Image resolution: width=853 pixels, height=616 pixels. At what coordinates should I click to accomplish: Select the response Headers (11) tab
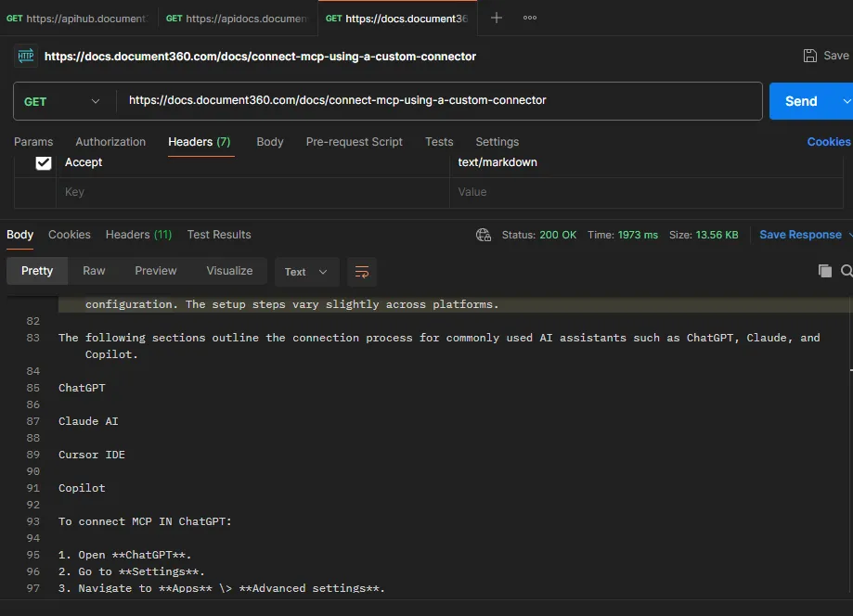click(x=138, y=235)
